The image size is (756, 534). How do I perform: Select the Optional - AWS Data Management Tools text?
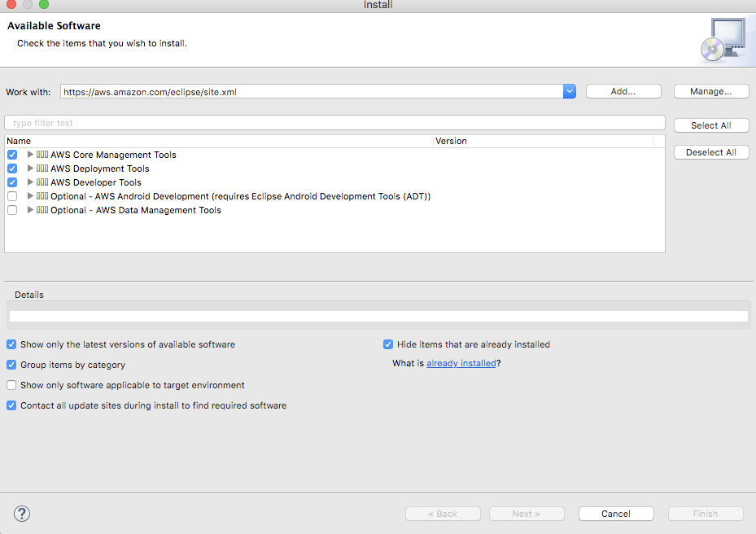[136, 210]
